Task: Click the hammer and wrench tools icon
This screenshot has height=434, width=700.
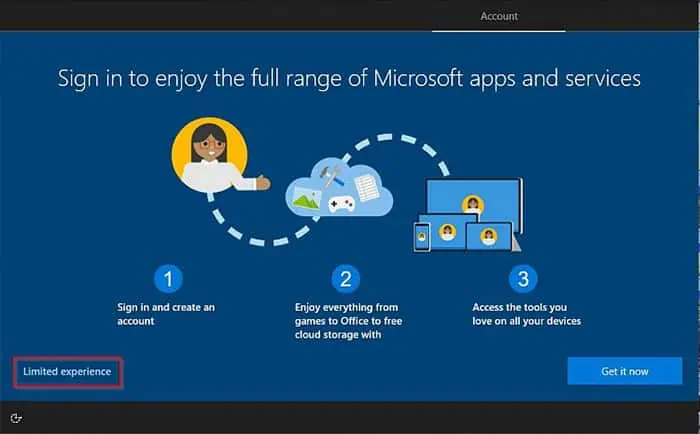Action: coord(331,175)
